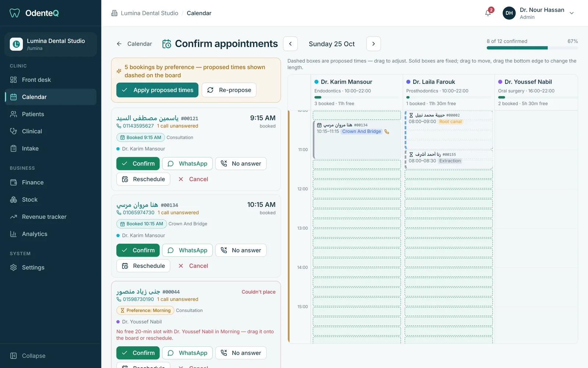Click the Analytics bar chart icon
588x368 pixels.
(14, 234)
